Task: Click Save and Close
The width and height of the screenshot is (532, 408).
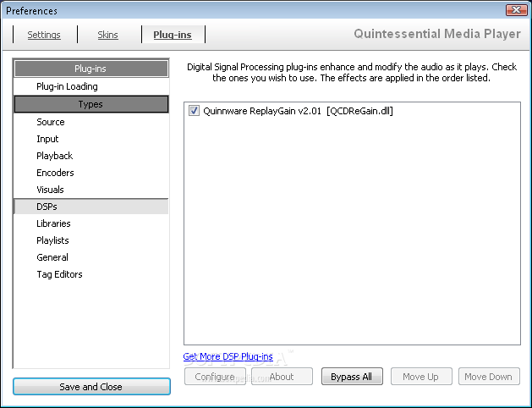Action: pyautogui.click(x=91, y=387)
